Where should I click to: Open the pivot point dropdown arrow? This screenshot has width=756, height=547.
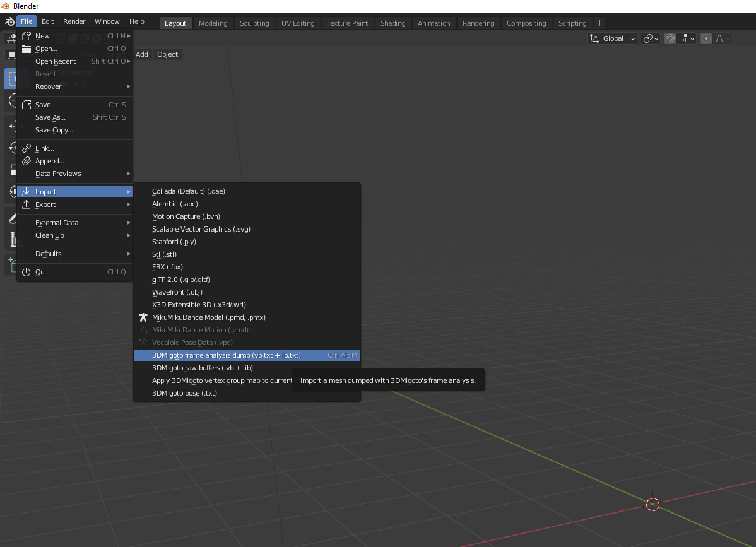click(656, 38)
